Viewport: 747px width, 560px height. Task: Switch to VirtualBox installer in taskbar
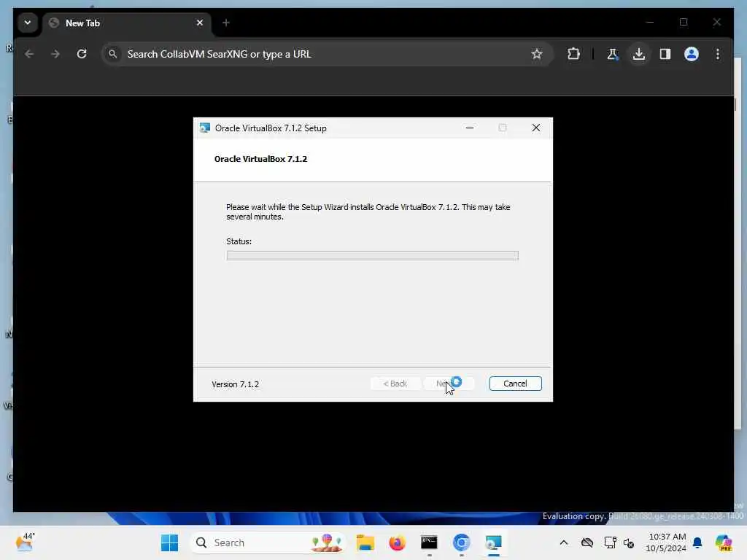(x=494, y=542)
